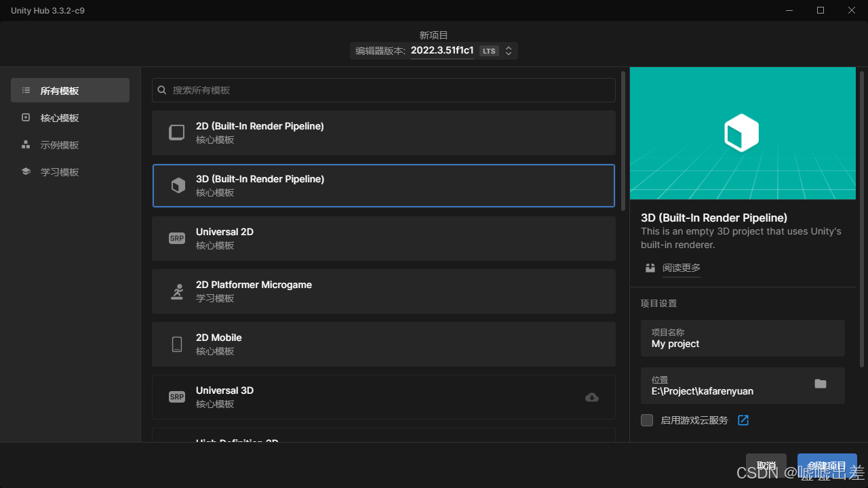The width and height of the screenshot is (868, 488).
Task: Switch to the 学习模板 category
Action: pyautogui.click(x=70, y=171)
